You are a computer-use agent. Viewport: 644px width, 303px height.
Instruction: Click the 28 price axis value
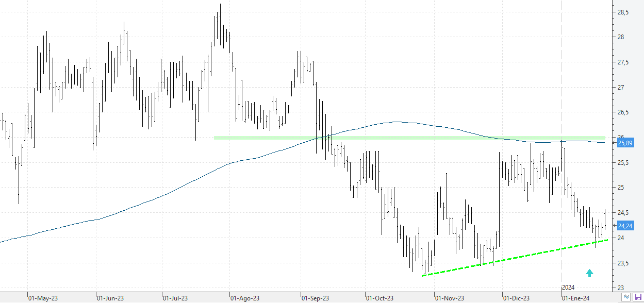621,38
